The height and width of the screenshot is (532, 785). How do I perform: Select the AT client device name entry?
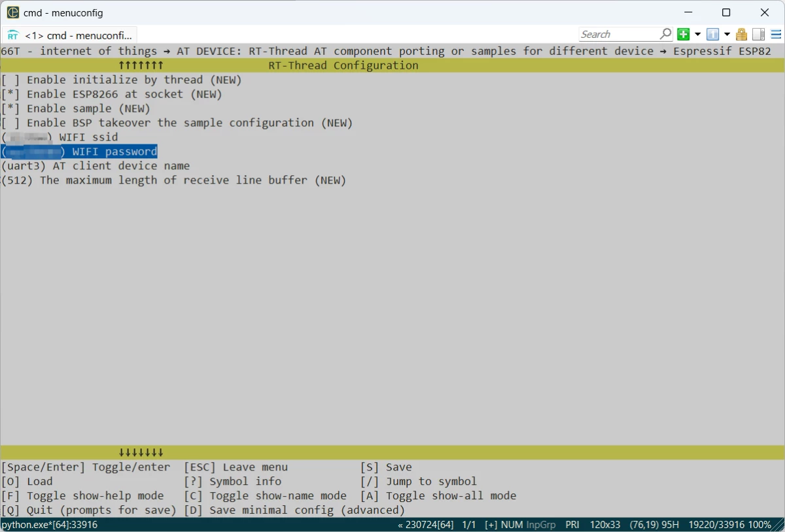tap(96, 166)
